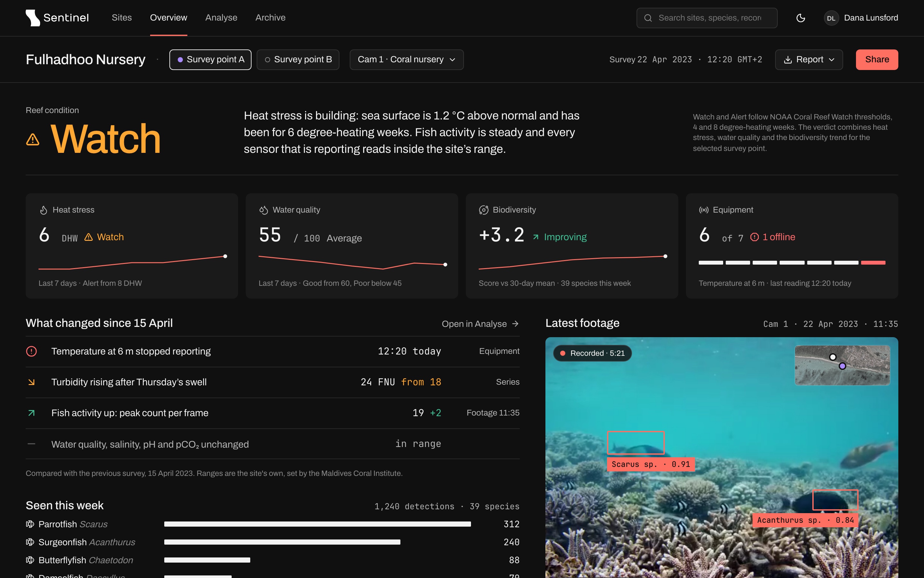Image resolution: width=924 pixels, height=578 pixels.
Task: Click the Improving trend arrow icon
Action: tap(536, 237)
